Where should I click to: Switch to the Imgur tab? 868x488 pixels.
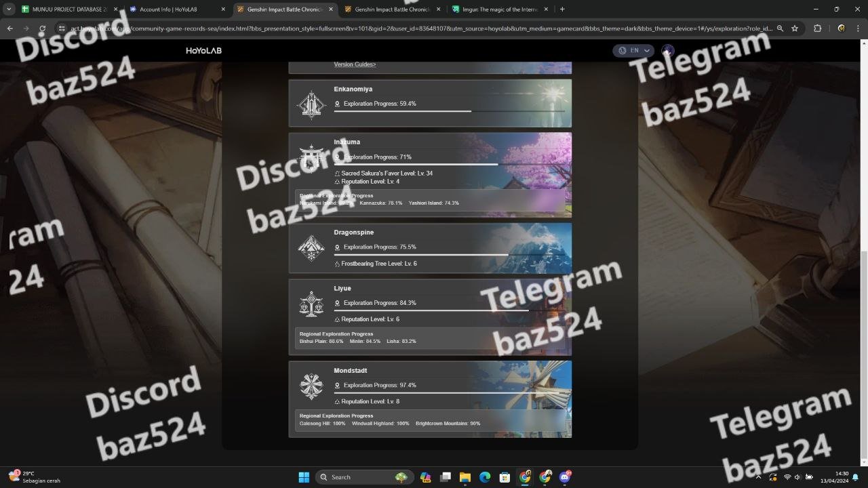point(500,9)
